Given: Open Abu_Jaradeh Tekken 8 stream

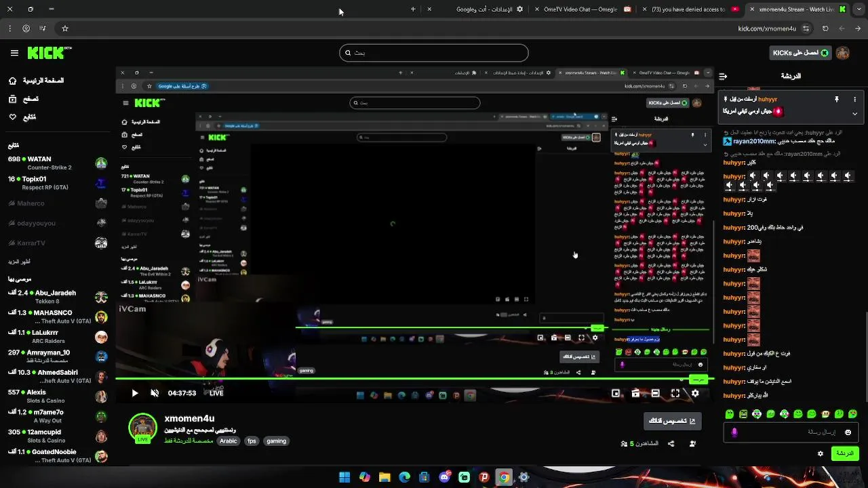Looking at the screenshot, I should [x=58, y=297].
